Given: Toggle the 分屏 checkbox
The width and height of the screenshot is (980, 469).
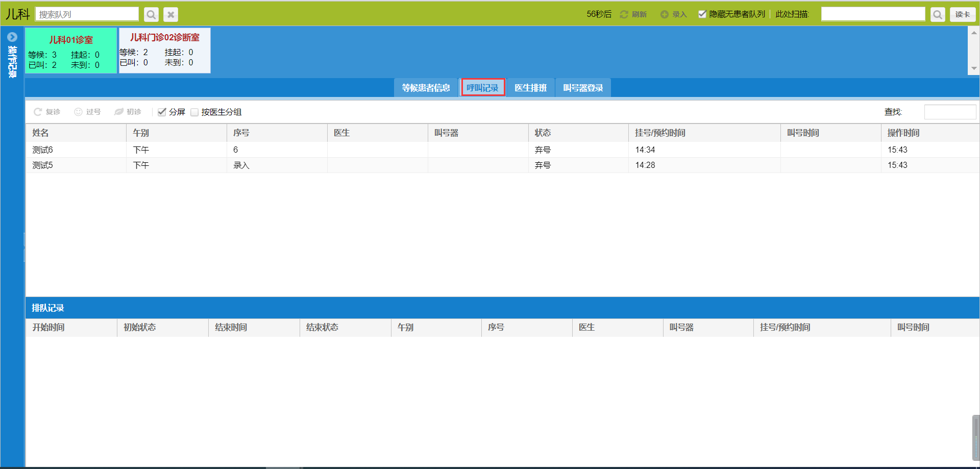Looking at the screenshot, I should pyautogui.click(x=162, y=112).
